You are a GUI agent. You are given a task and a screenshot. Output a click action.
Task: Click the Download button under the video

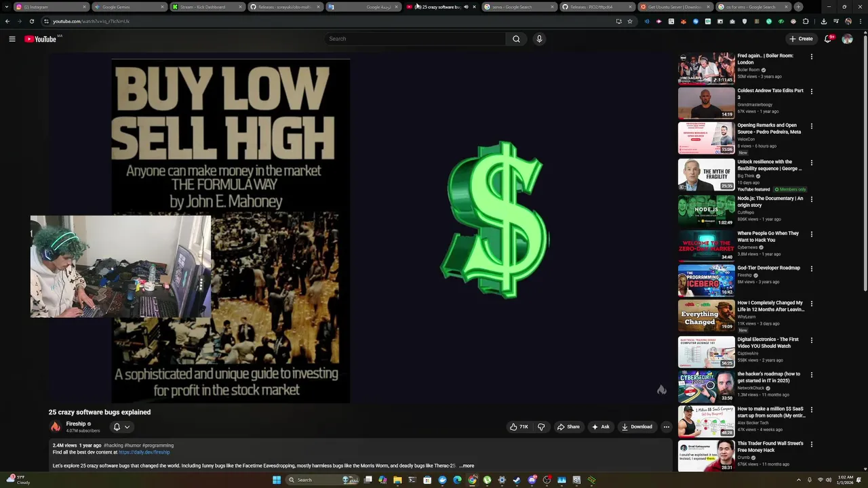pyautogui.click(x=637, y=427)
